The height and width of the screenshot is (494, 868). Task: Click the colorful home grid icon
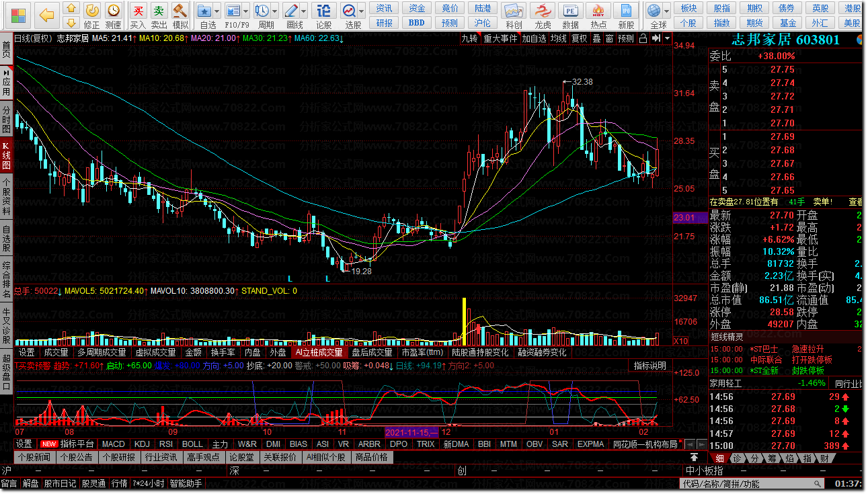click(17, 15)
